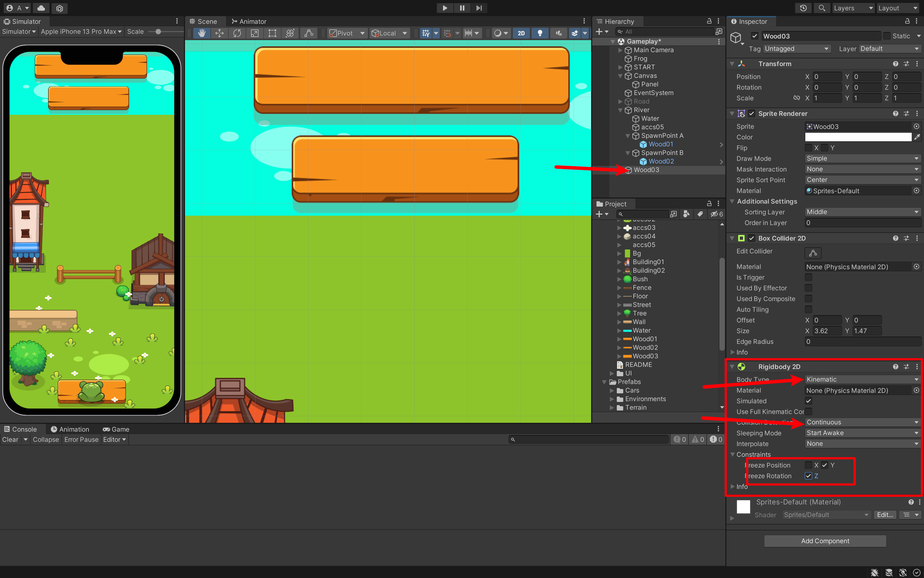This screenshot has height=578, width=924.
Task: Open version history icon in top bar
Action: click(x=803, y=8)
